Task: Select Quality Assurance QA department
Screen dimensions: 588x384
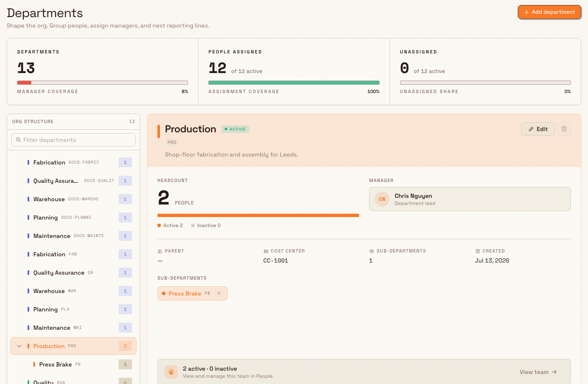Action: (73, 273)
